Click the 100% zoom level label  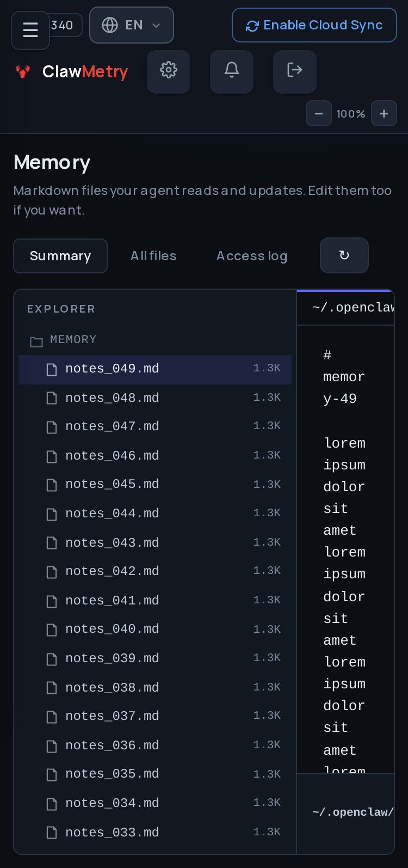[x=351, y=114]
